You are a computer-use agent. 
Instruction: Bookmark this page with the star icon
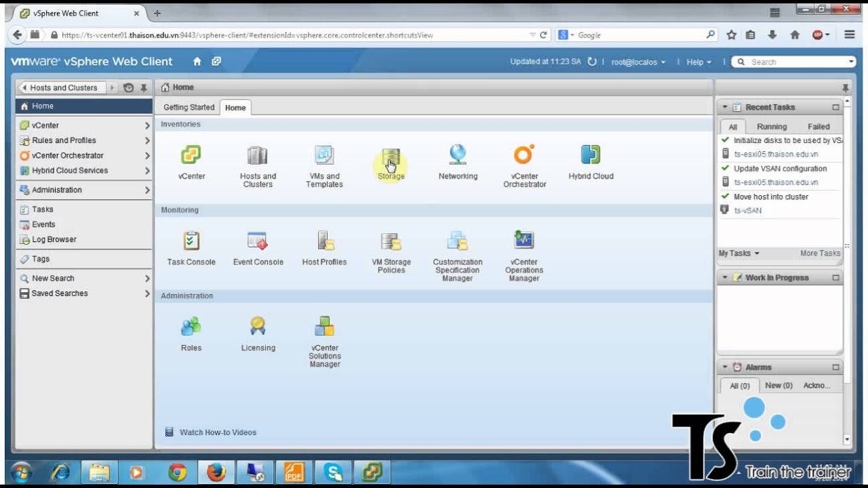pyautogui.click(x=731, y=35)
